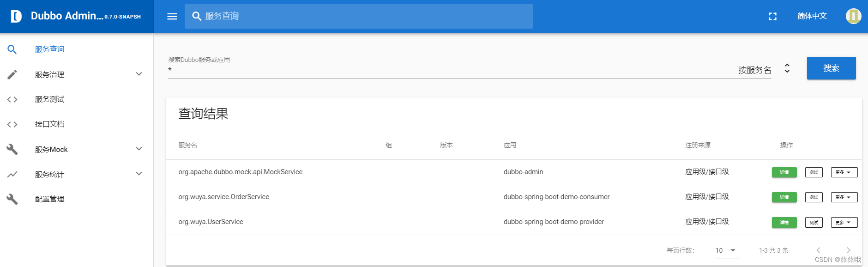868x267 pixels.
Task: Focus the top 服务查询 search box
Action: [x=359, y=16]
